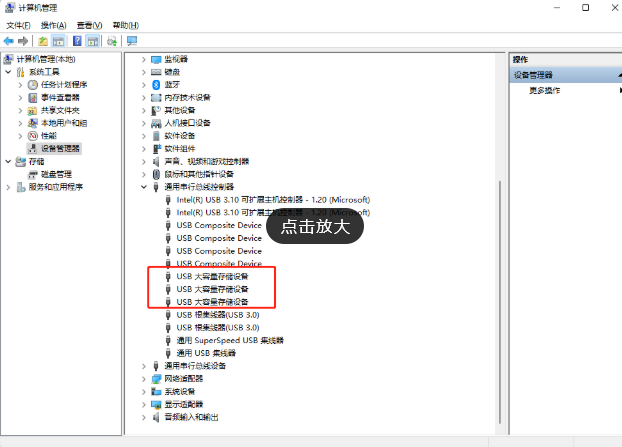Click the Forward arrow toolbar icon

(22, 41)
